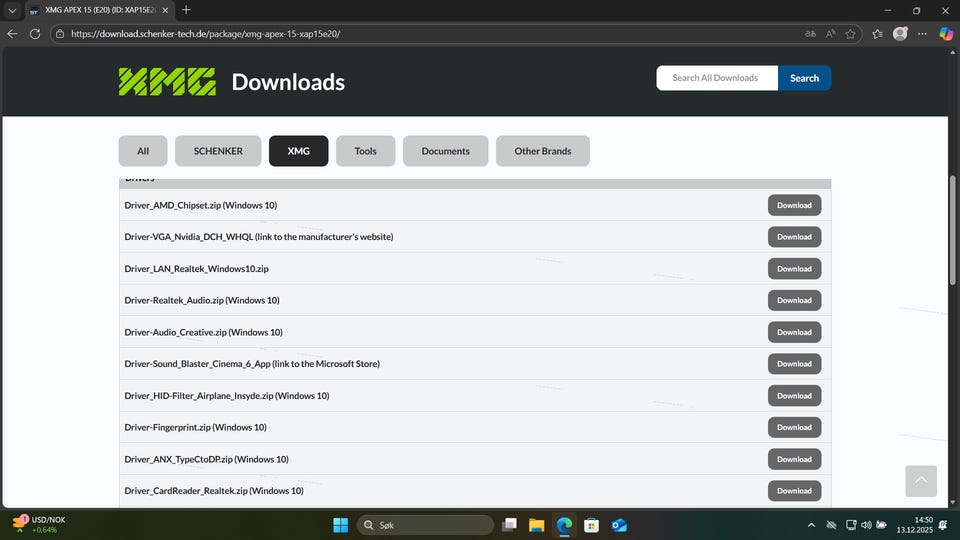Open network status icon in tray
Screen dimensions: 960x540
click(850, 525)
